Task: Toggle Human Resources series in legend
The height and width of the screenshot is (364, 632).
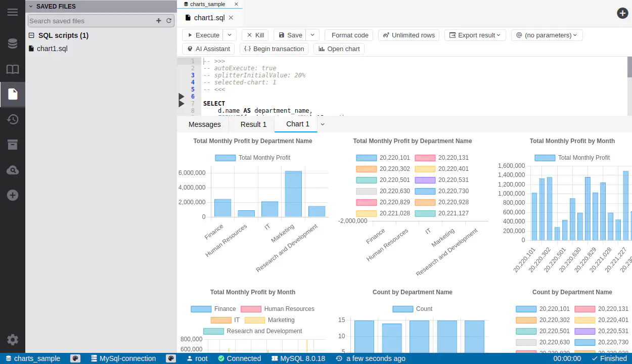Action: coord(251,309)
